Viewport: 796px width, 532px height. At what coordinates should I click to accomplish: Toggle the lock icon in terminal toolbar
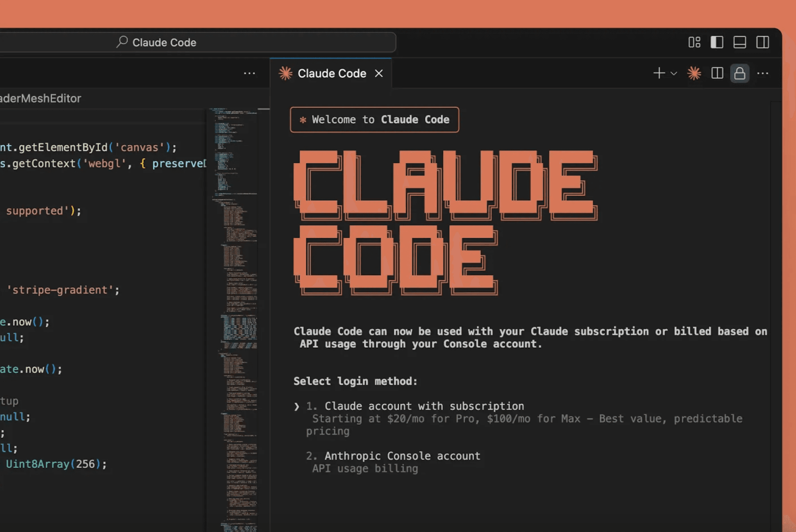(x=739, y=73)
